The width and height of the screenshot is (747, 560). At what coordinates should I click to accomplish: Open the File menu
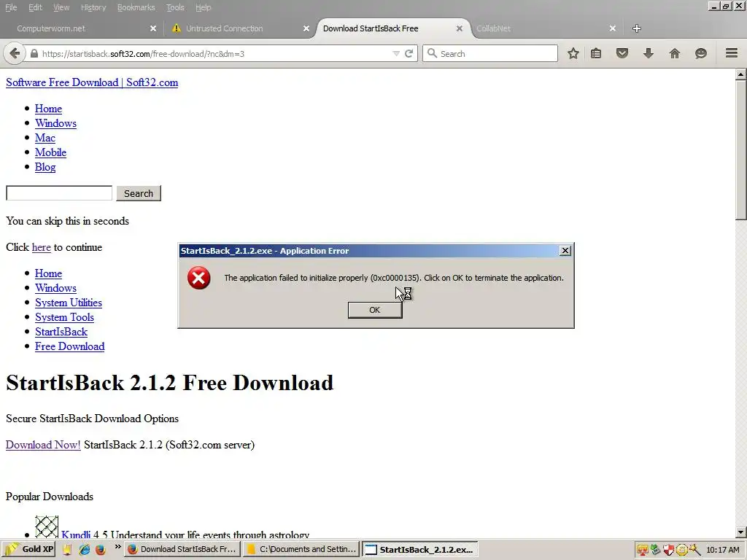(x=11, y=7)
